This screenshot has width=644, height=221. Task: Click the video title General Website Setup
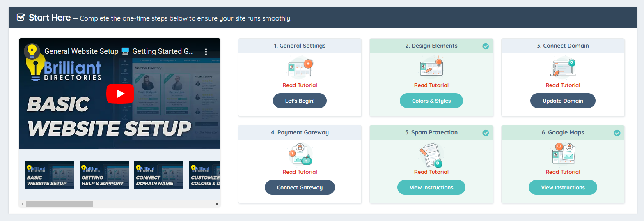[119, 51]
